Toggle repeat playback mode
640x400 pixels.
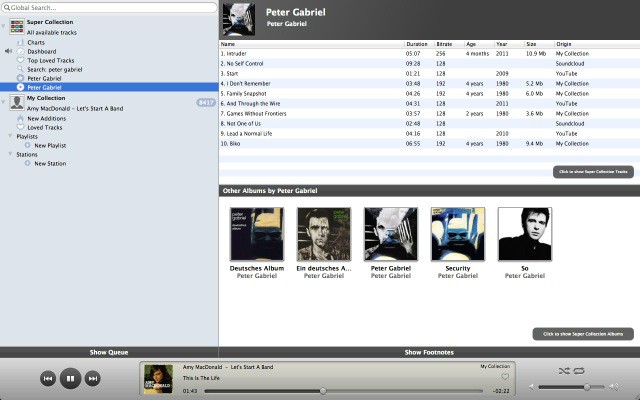coord(579,370)
